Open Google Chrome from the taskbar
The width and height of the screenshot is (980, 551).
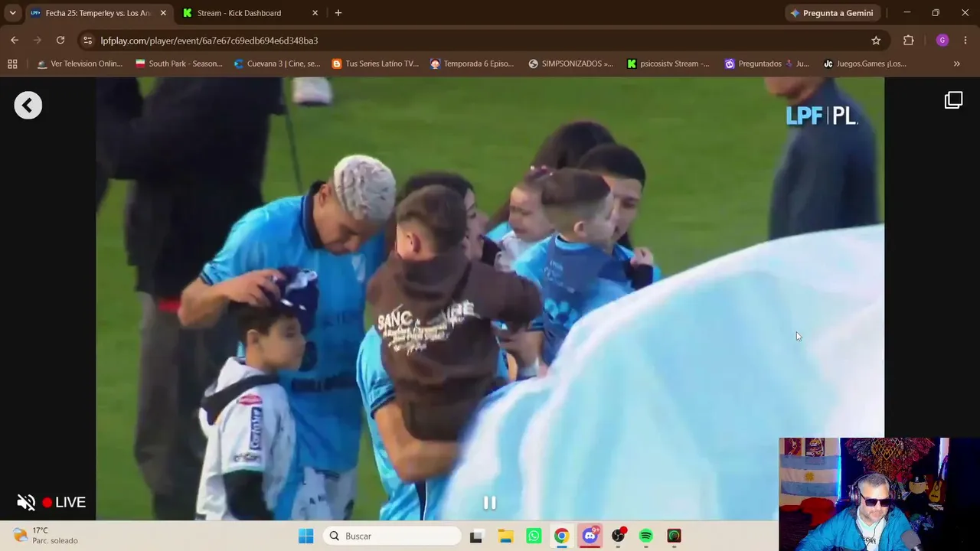[562, 536]
